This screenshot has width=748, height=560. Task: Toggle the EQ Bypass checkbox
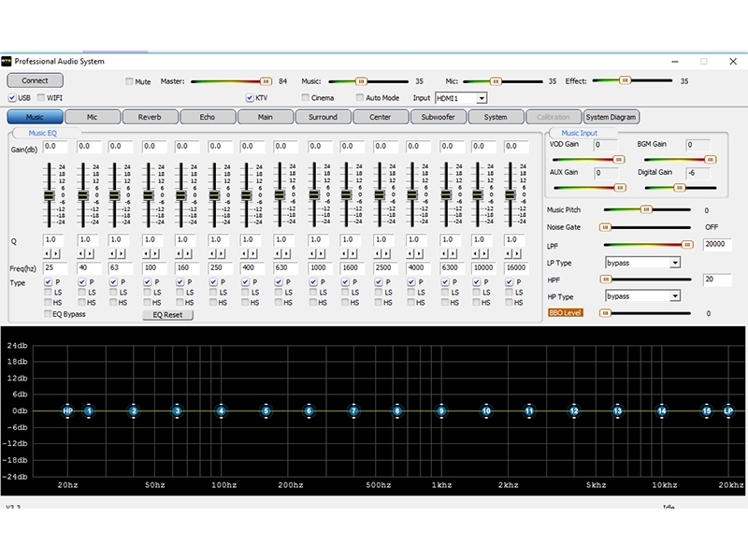tap(48, 314)
